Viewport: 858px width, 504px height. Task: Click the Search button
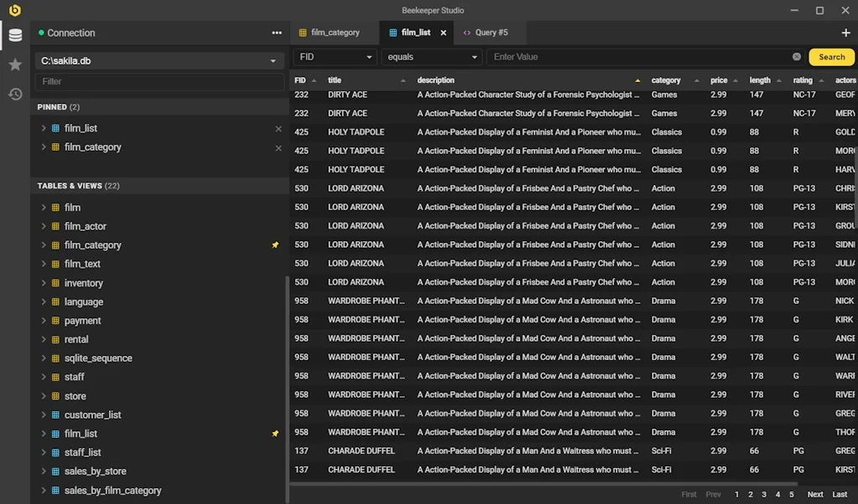point(830,57)
